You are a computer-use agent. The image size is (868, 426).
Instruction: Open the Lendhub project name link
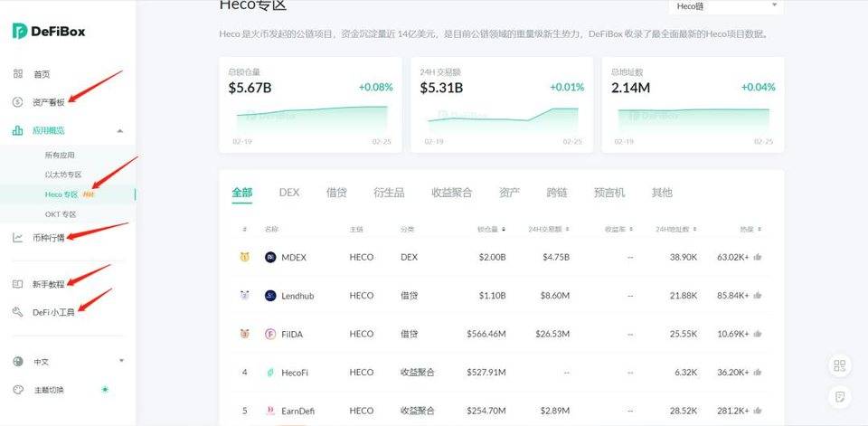(297, 296)
